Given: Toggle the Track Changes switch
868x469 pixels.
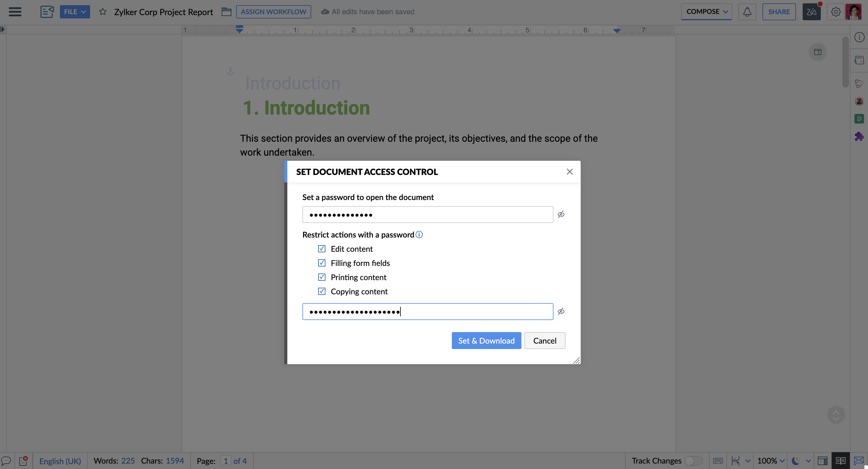Looking at the screenshot, I should point(693,460).
